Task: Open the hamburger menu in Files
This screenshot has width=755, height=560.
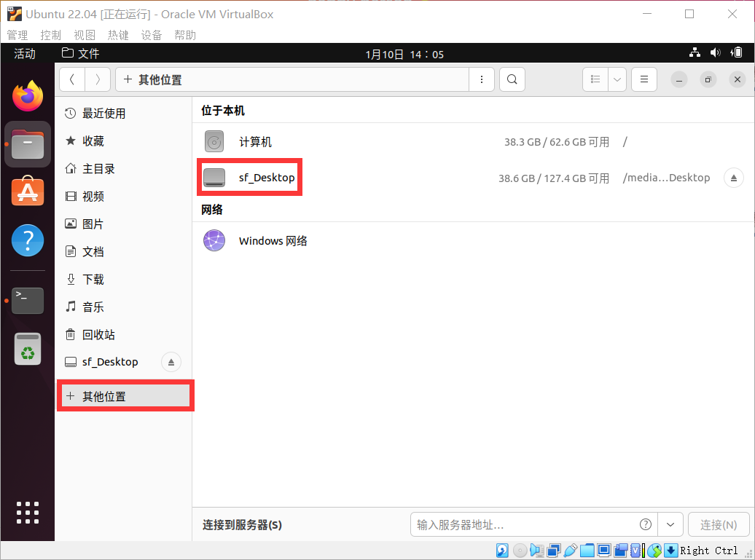Action: click(x=643, y=79)
